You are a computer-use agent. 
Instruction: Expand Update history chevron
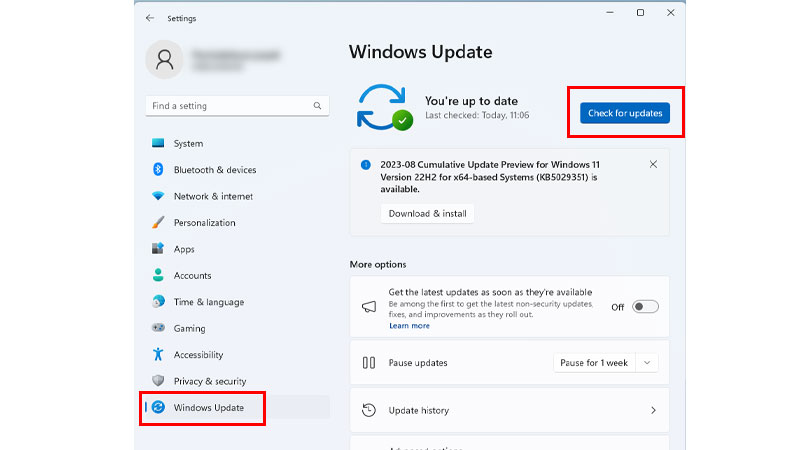654,410
